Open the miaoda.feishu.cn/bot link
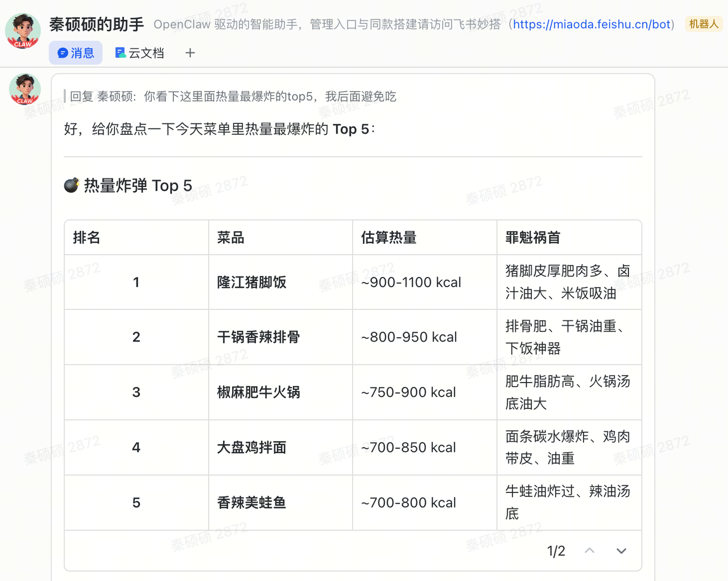 pyautogui.click(x=591, y=24)
